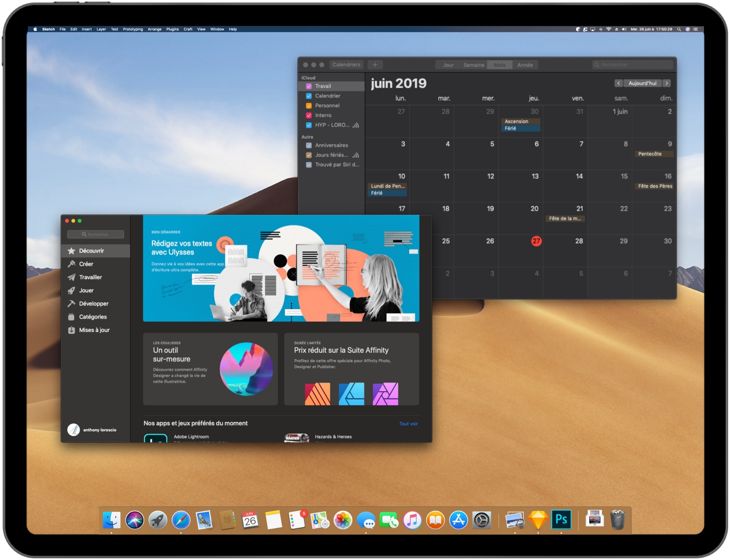The width and height of the screenshot is (730, 560).
Task: Select the Mois view tab
Action: 500,65
